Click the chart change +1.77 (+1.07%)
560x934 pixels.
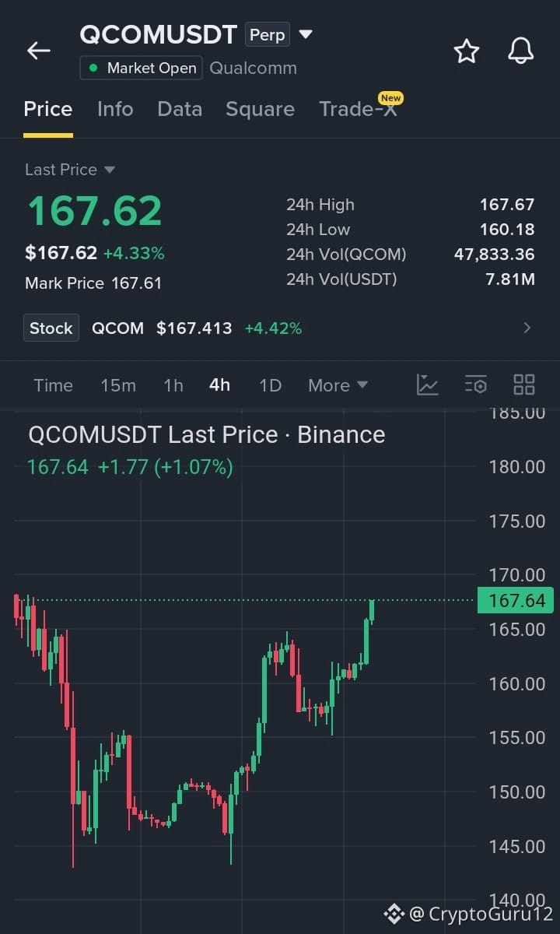(165, 467)
